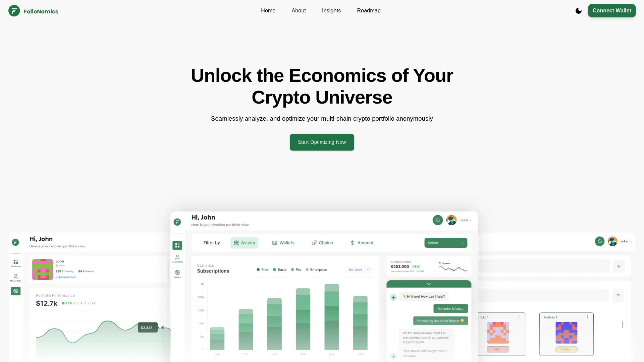Toggle dark mode with the moon icon
The height and width of the screenshot is (362, 644).
[x=579, y=11]
